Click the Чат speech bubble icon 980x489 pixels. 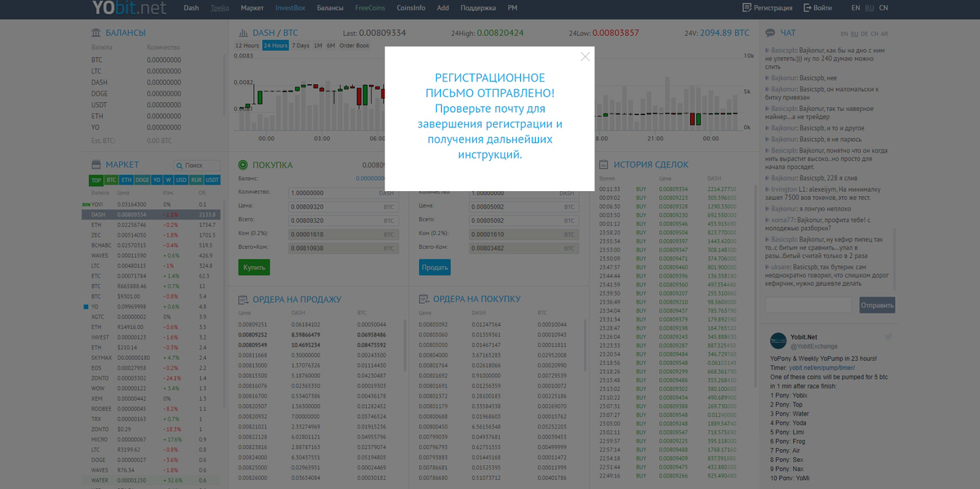tap(770, 33)
